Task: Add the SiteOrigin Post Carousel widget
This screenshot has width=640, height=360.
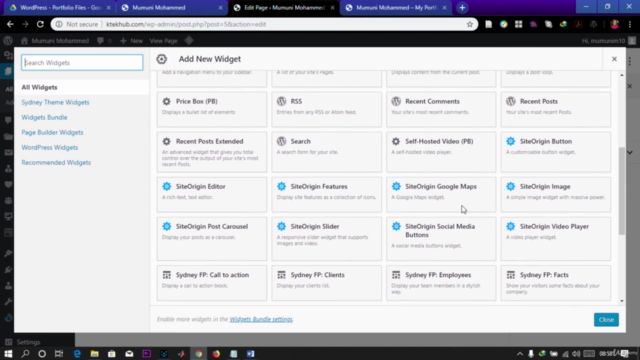Action: pos(212,239)
